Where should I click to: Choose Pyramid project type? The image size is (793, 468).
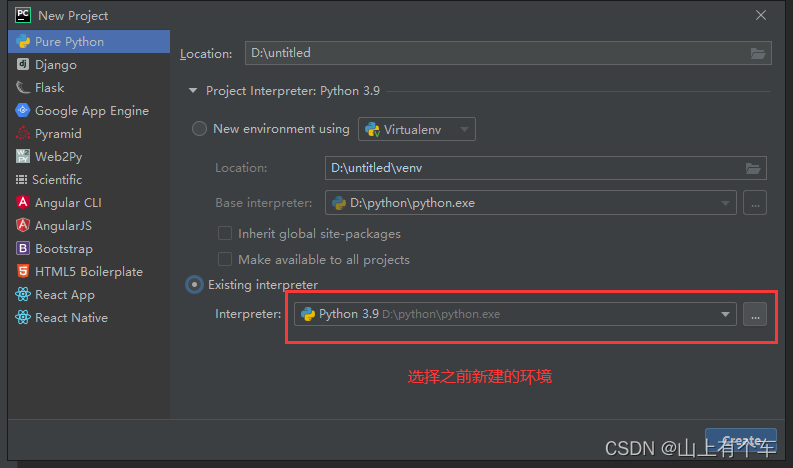89,134
